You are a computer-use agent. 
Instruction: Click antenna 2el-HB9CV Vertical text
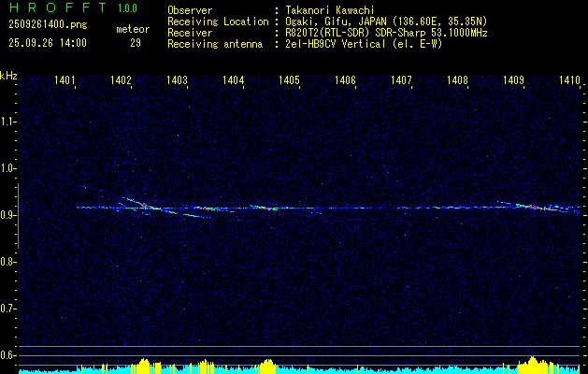[x=364, y=44]
